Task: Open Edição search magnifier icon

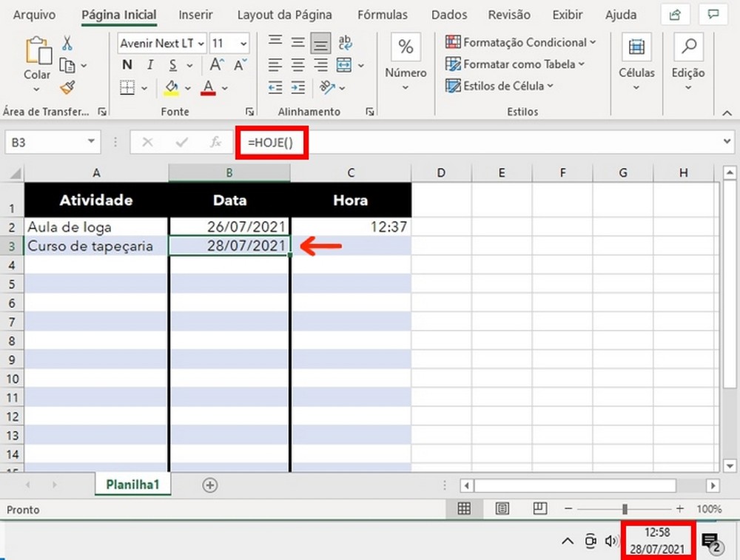Action: click(688, 47)
